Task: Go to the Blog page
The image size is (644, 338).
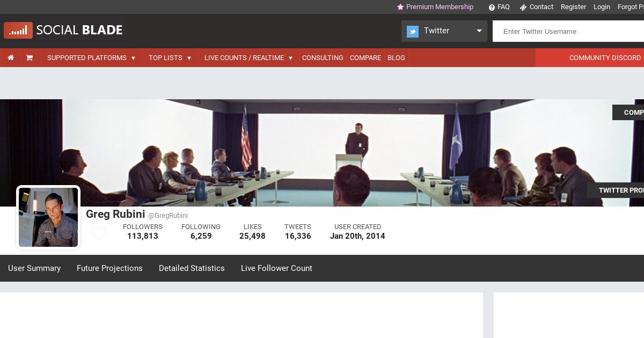Action: (x=396, y=58)
